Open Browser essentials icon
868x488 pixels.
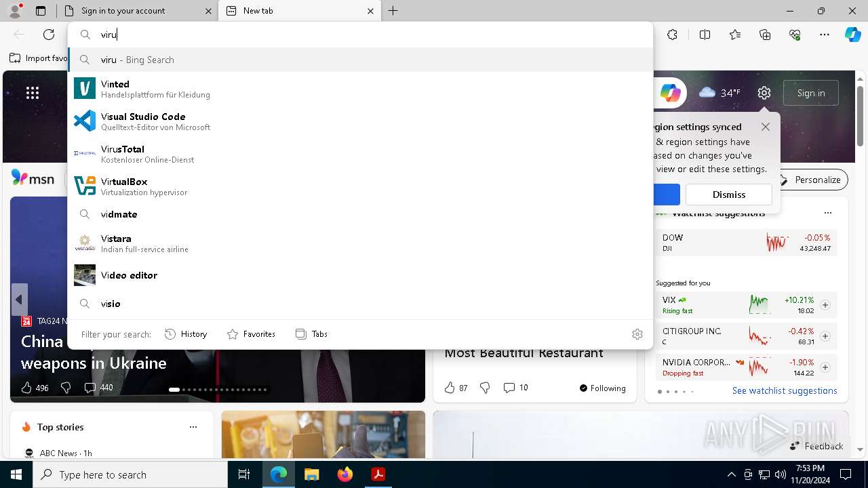pos(795,35)
